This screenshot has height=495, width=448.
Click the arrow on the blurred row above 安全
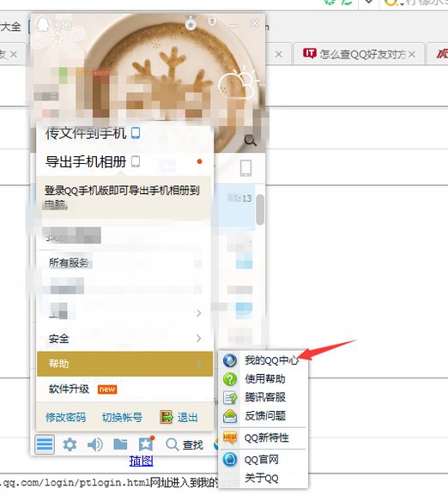point(198,313)
